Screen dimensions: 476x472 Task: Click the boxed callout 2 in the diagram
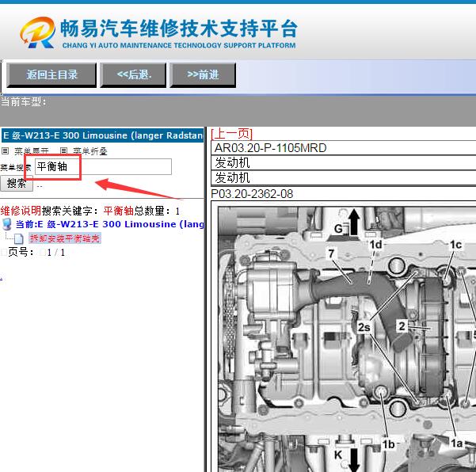[x=402, y=326]
